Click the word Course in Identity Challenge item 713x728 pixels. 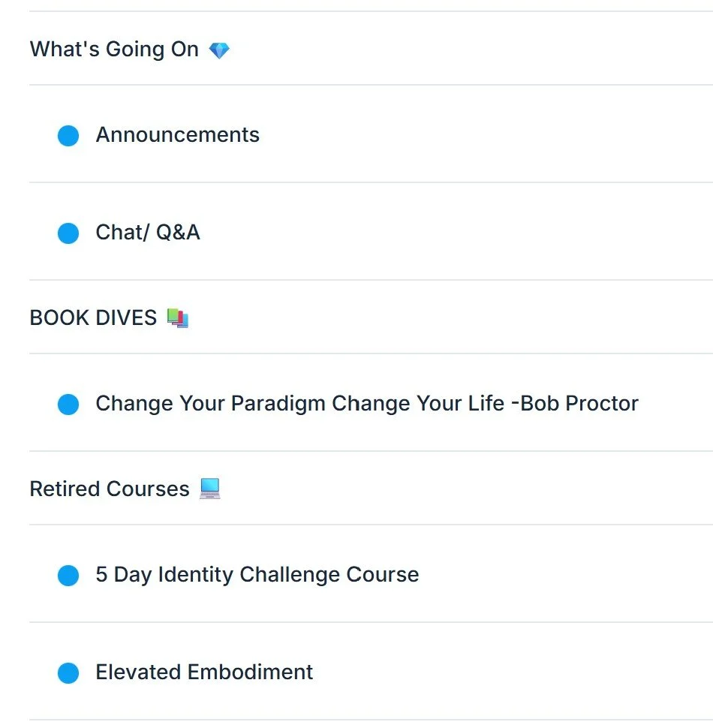click(383, 574)
